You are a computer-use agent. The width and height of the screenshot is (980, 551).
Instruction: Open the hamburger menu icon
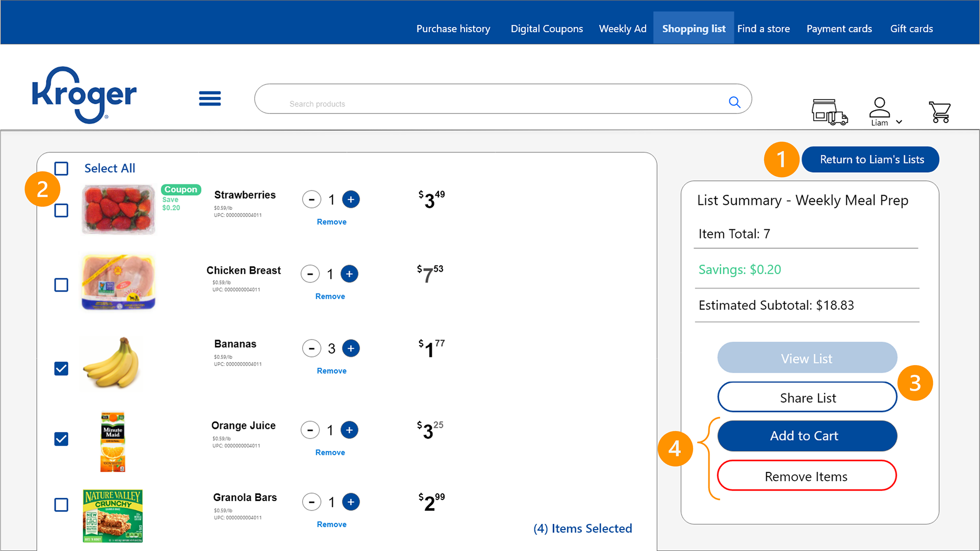point(210,98)
